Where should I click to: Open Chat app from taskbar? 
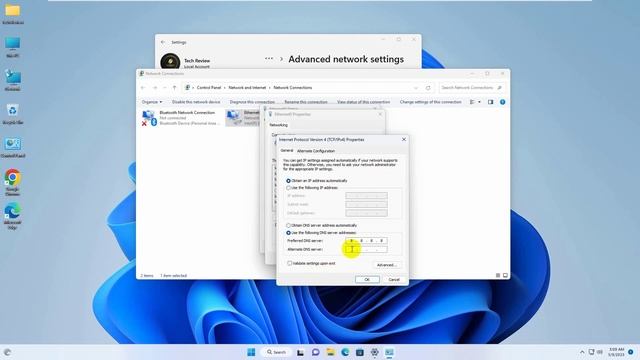(315, 352)
